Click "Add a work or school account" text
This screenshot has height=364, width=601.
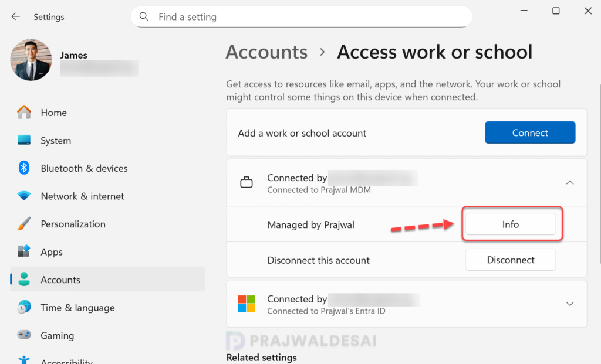tap(302, 133)
